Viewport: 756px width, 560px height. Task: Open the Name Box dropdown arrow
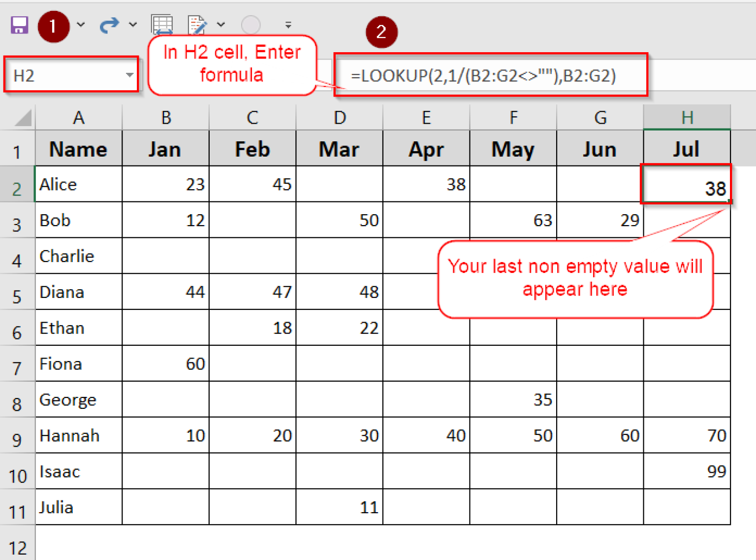tap(129, 75)
